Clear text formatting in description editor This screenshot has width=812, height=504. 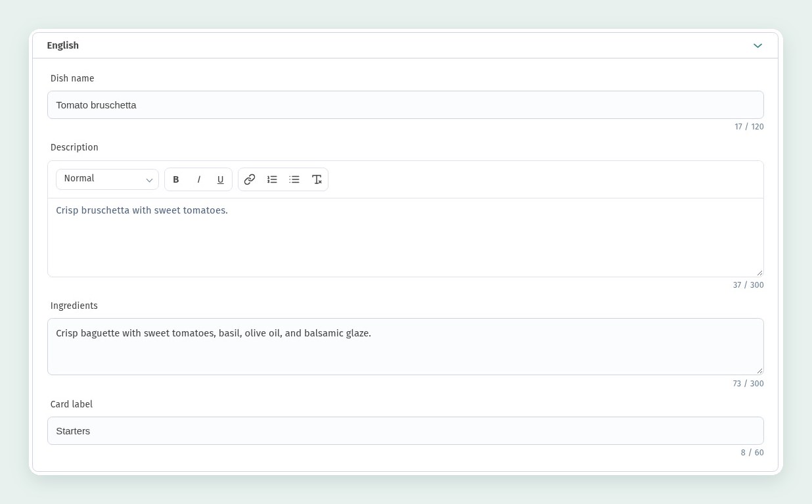pos(317,179)
